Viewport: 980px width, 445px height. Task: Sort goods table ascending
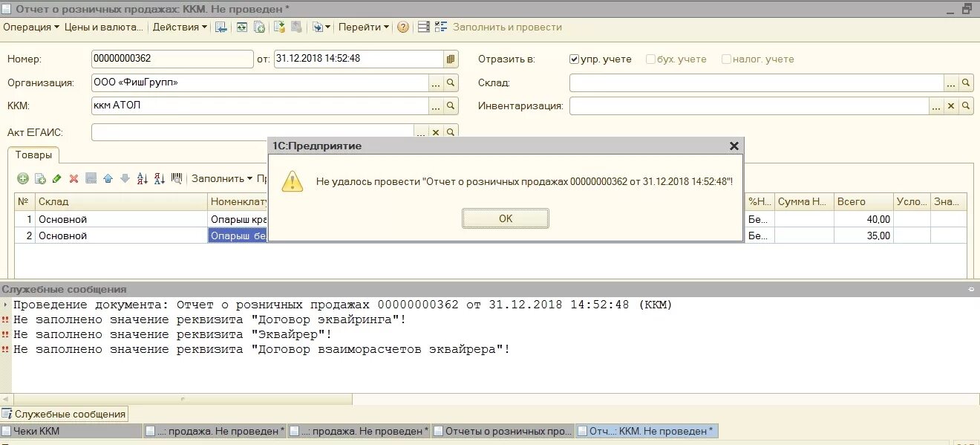143,178
